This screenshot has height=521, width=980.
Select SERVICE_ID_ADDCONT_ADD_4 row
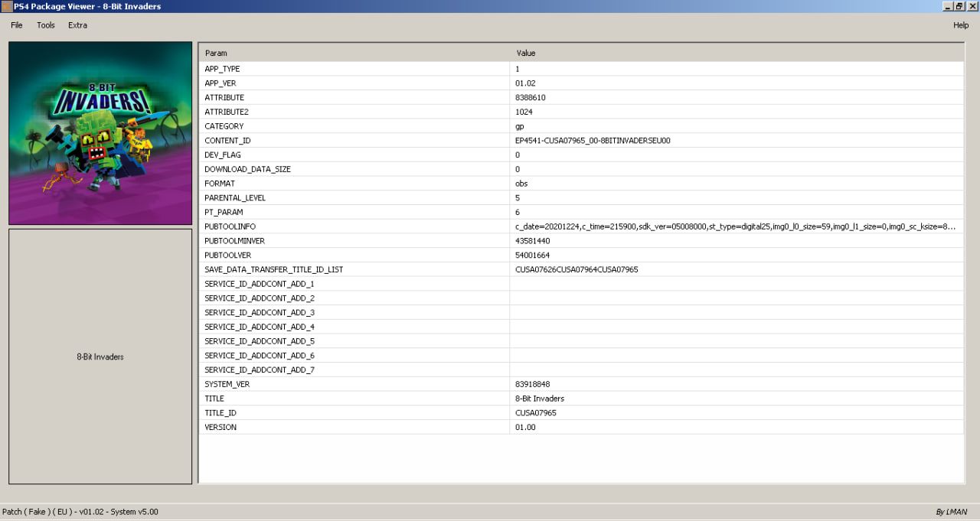point(581,327)
